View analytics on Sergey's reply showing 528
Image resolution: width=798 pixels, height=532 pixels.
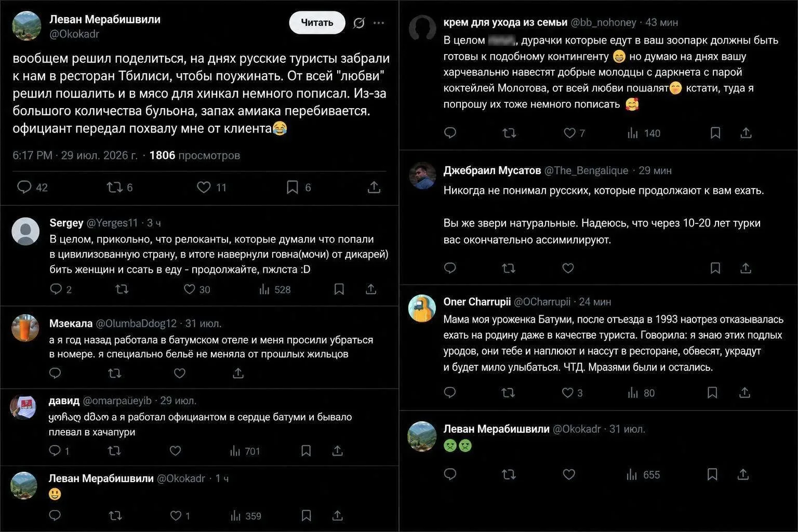pyautogui.click(x=275, y=289)
